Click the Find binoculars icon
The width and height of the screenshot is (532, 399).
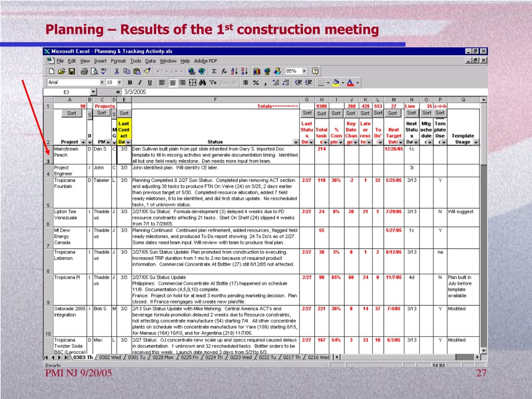pyautogui.click(x=202, y=83)
